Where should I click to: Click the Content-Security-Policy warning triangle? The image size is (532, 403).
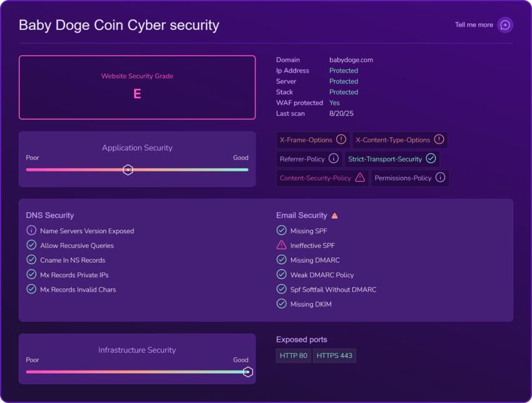click(x=360, y=177)
